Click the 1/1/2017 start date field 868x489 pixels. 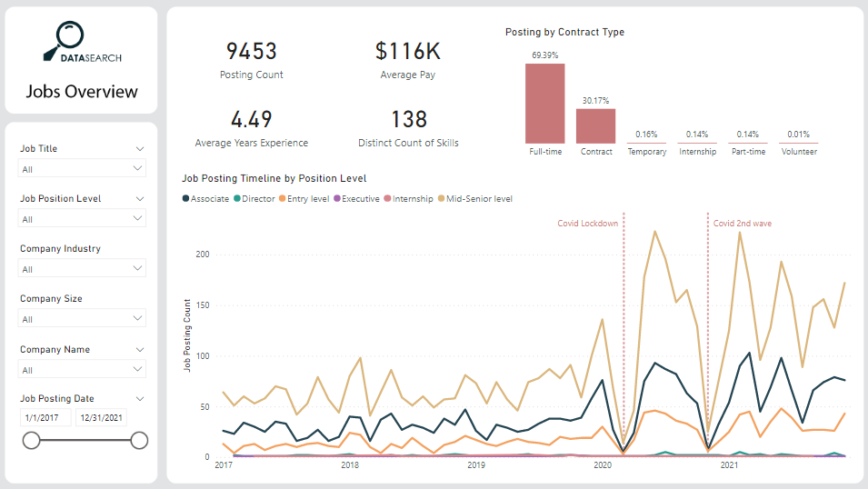coord(45,417)
